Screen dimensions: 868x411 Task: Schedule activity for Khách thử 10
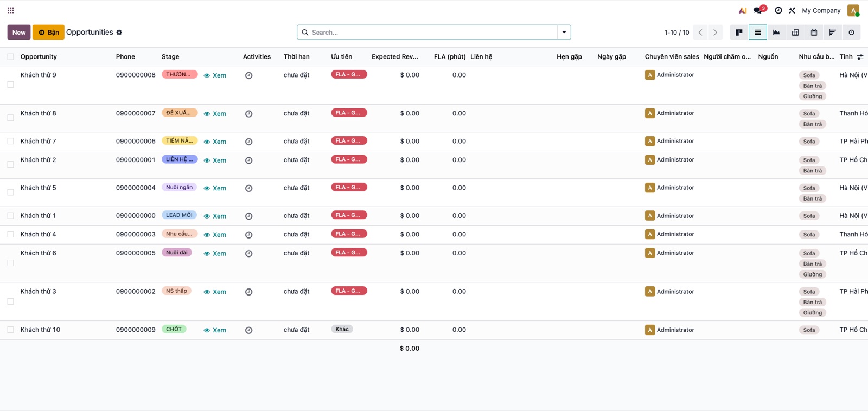coord(248,330)
